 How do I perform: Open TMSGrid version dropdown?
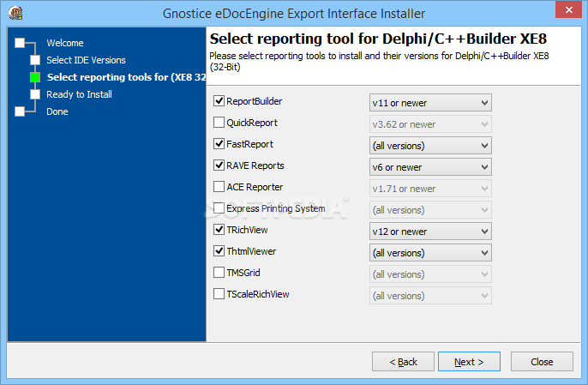pyautogui.click(x=430, y=274)
